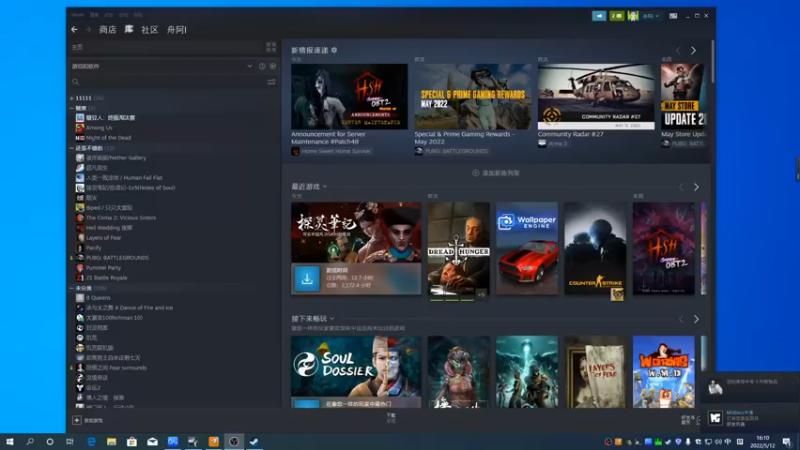Open the account name dropdown
The height and width of the screenshot is (450, 800).
651,16
